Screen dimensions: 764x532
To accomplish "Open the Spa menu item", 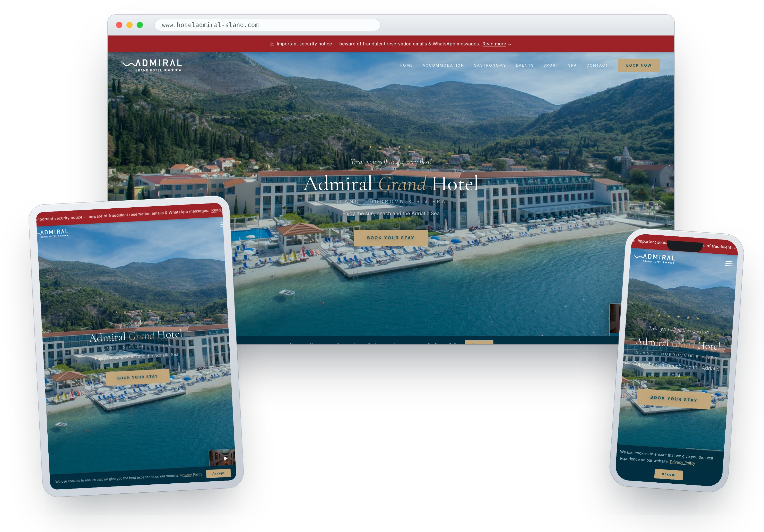I will [572, 66].
